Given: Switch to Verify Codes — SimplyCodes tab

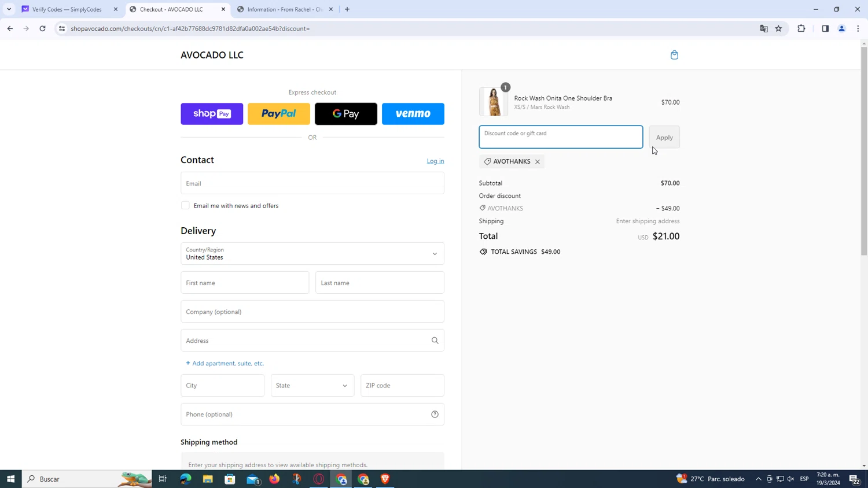Looking at the screenshot, I should (x=67, y=9).
